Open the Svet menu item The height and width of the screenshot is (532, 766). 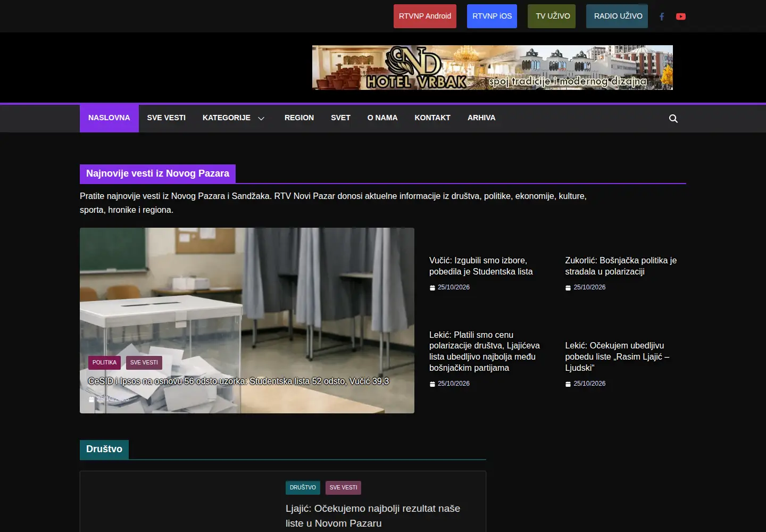coord(340,118)
